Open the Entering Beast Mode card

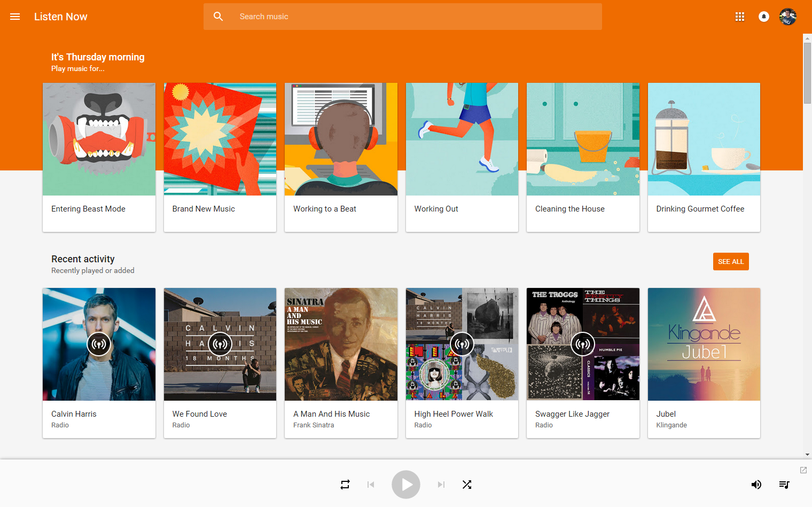(99, 157)
